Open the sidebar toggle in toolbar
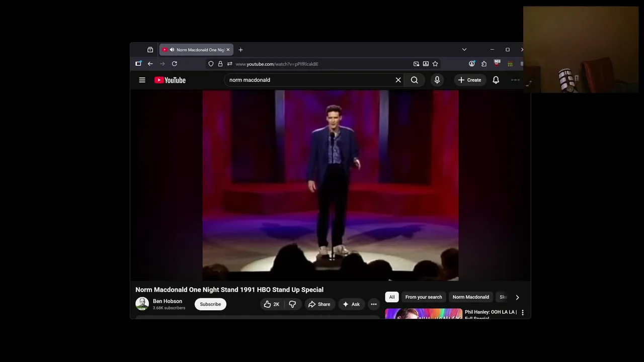The width and height of the screenshot is (644, 362). [x=138, y=64]
